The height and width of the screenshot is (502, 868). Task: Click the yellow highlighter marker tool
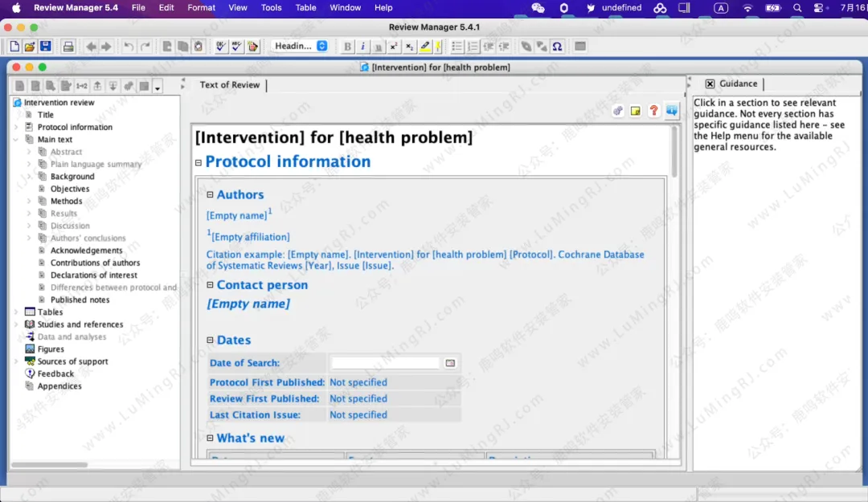(x=425, y=47)
